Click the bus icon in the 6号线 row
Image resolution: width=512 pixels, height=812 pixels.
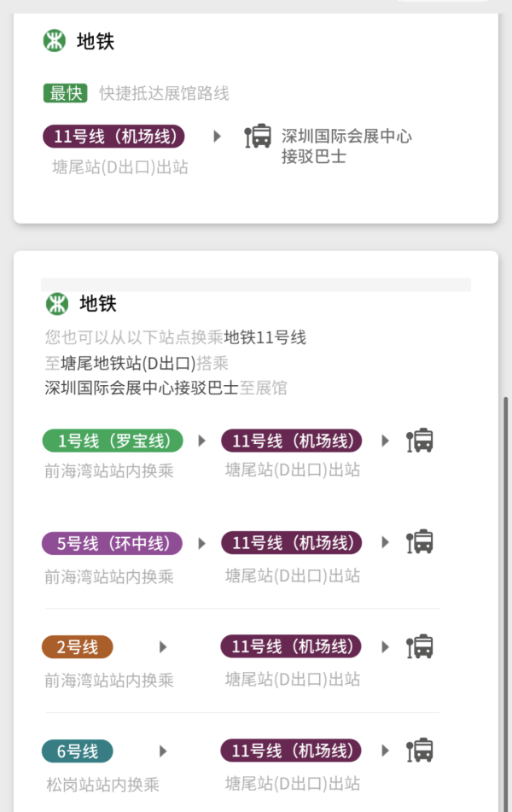click(x=420, y=751)
